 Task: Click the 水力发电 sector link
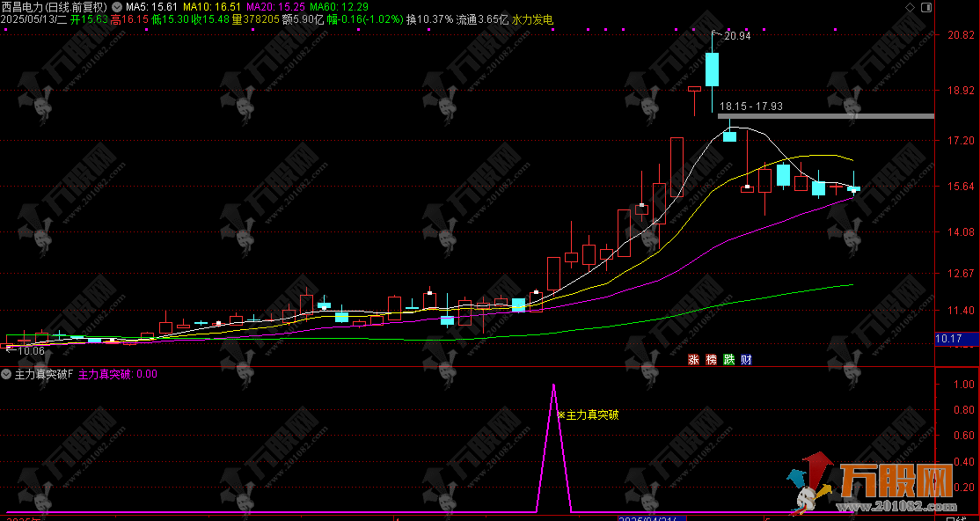click(x=532, y=20)
